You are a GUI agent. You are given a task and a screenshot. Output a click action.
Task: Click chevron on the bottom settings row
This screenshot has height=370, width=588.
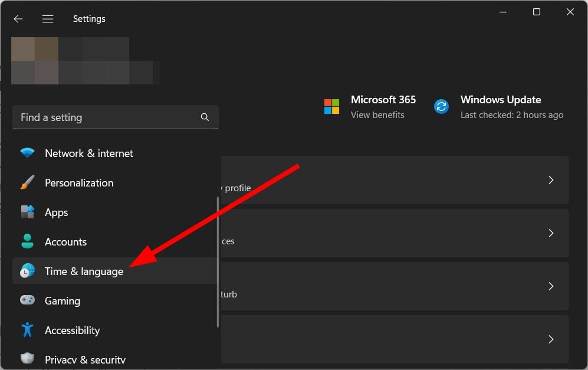coord(551,339)
